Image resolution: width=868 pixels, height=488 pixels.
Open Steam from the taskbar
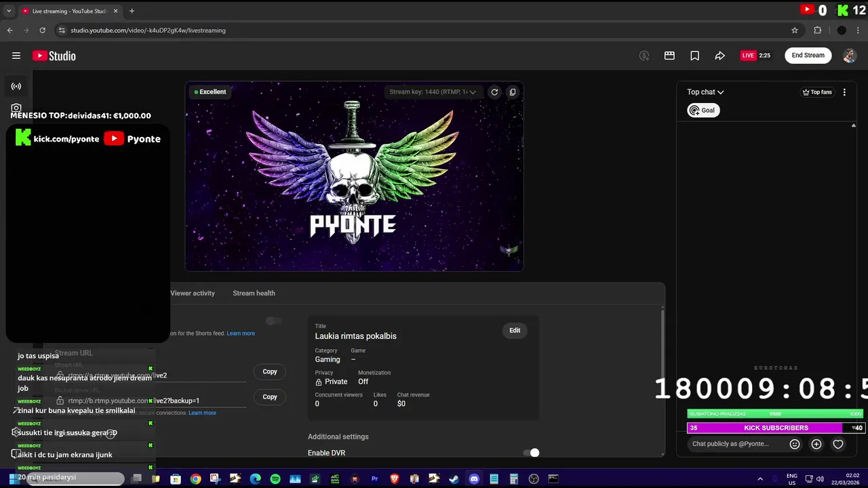pos(454,479)
